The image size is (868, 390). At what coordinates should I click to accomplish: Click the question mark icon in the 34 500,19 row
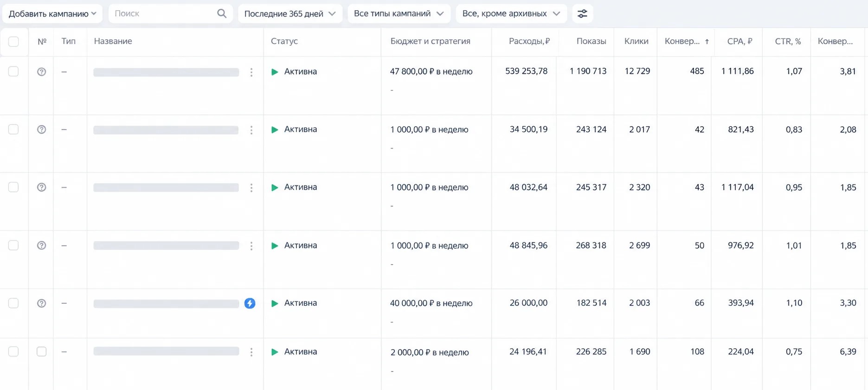point(41,129)
